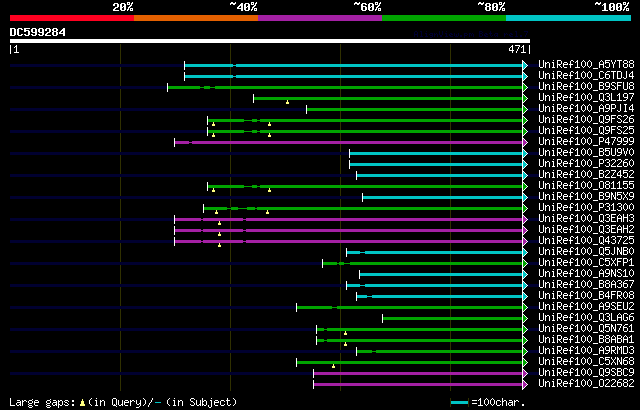Viewport: 640px width, 410px height.
Task: Click the white query sequence bar
Action: click(x=270, y=41)
